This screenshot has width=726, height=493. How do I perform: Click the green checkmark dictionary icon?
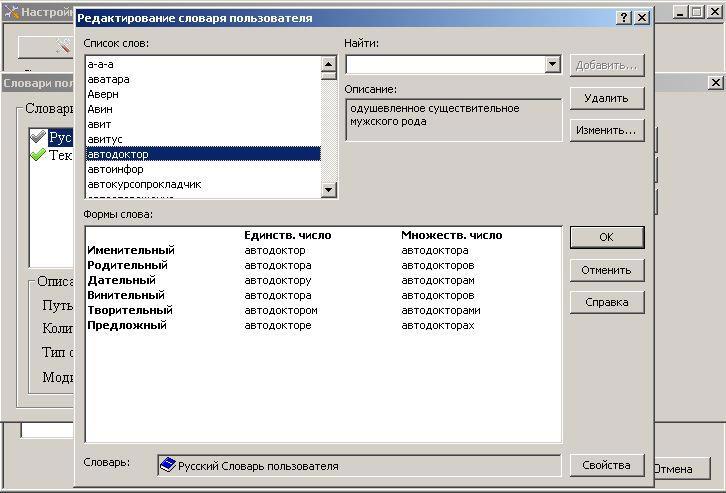pos(39,155)
